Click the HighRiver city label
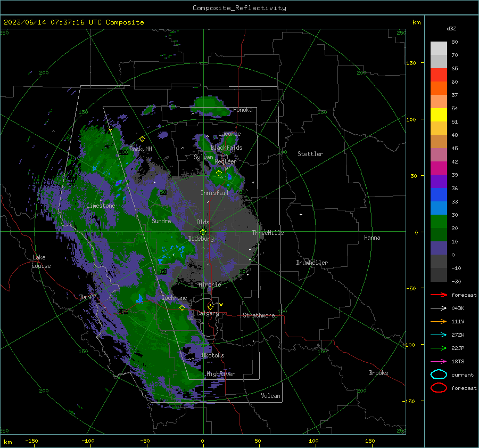Screen dimensions: 479x448 pyautogui.click(x=221, y=374)
